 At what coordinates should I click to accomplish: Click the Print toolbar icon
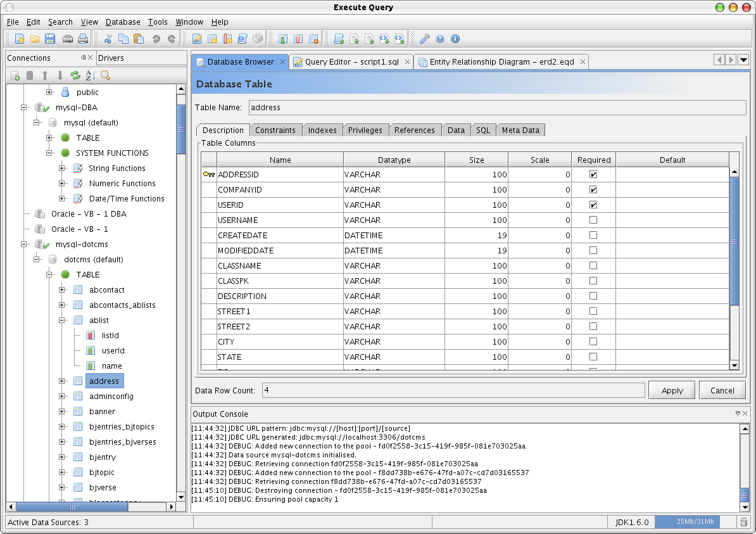[82, 39]
